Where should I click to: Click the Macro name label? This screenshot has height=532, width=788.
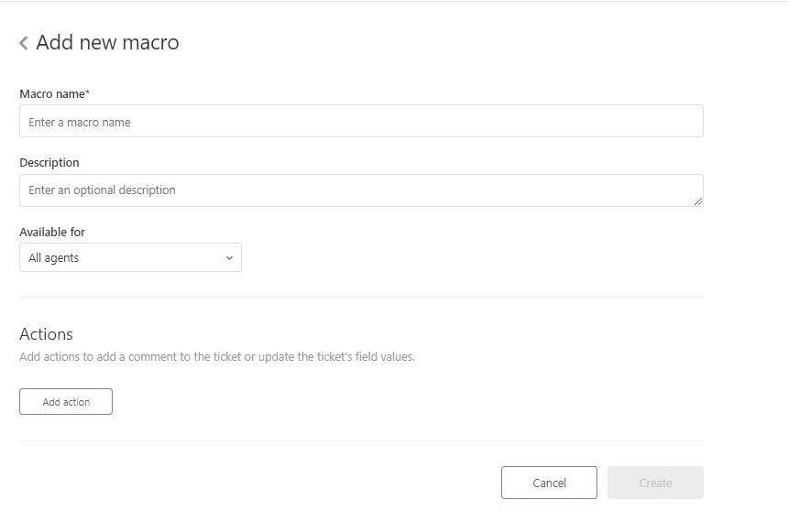click(54, 94)
